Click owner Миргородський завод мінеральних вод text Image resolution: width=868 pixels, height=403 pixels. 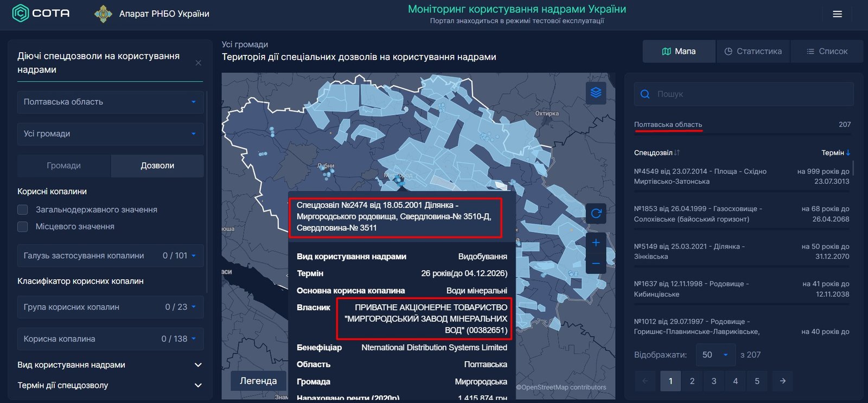click(x=426, y=319)
